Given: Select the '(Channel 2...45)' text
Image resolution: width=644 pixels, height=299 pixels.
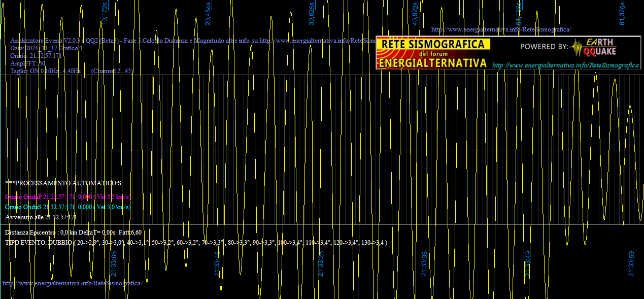Looking at the screenshot, I should click(112, 71).
